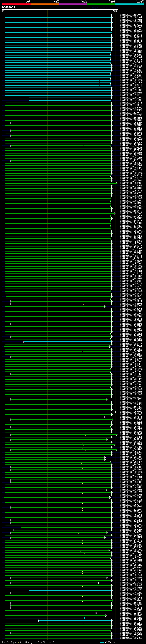This screenshot has height=644, width=146.
Task: Select the UniRef100_Q8L4L4 hit
Action: point(131,82)
